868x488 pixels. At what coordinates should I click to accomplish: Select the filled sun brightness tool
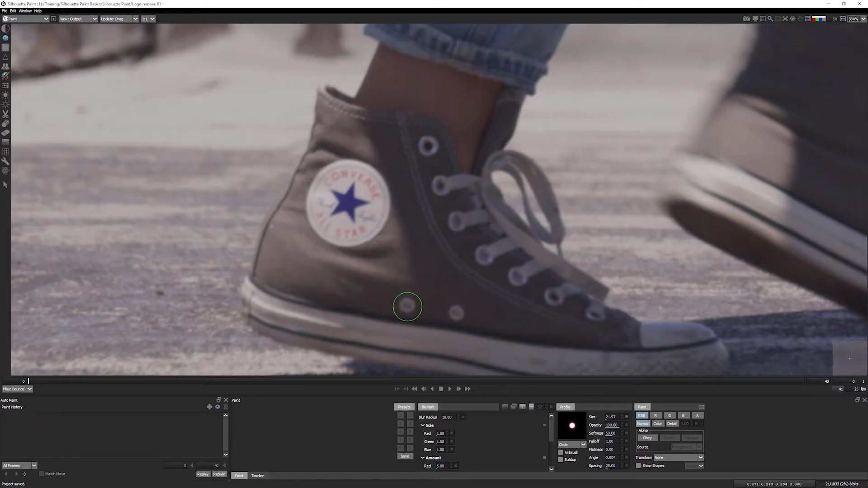click(5, 95)
